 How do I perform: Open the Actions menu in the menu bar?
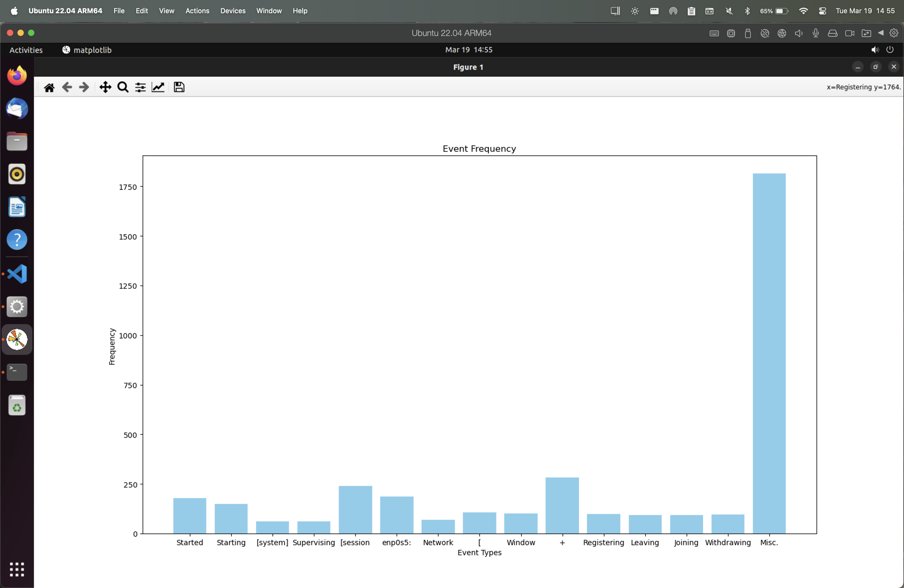pos(197,11)
